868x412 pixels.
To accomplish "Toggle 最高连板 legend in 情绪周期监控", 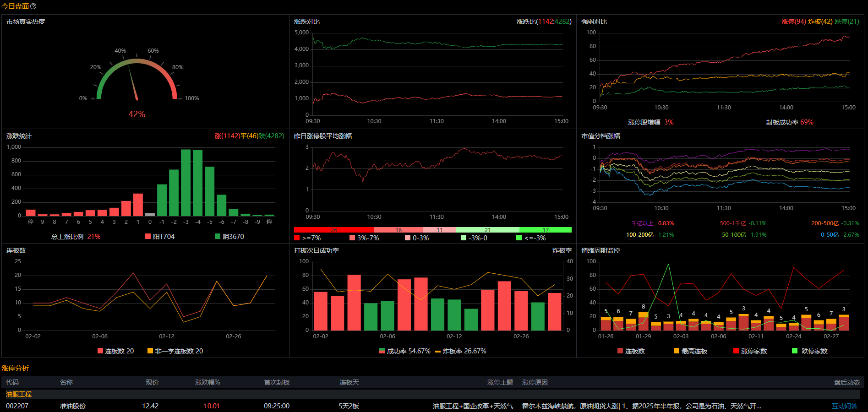I will pyautogui.click(x=690, y=351).
